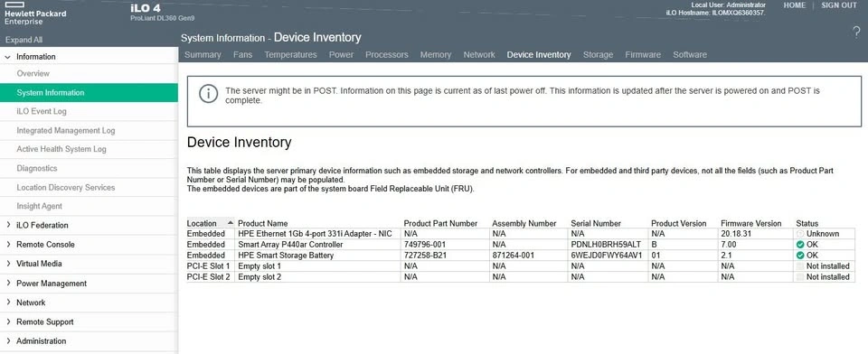Collapse the Information section
Image resolution: width=868 pixels, height=354 pixels.
pyautogui.click(x=8, y=56)
